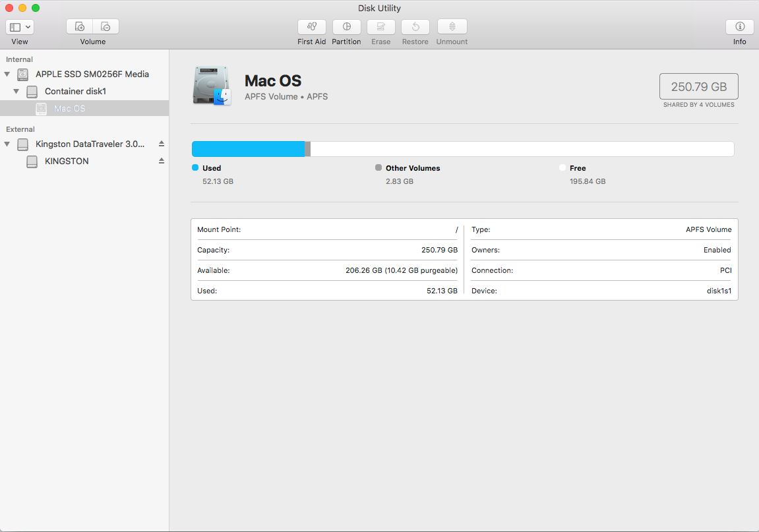Collapse the APPLE SSD SM0256F Media tree
The image size is (759, 532).
(7, 74)
